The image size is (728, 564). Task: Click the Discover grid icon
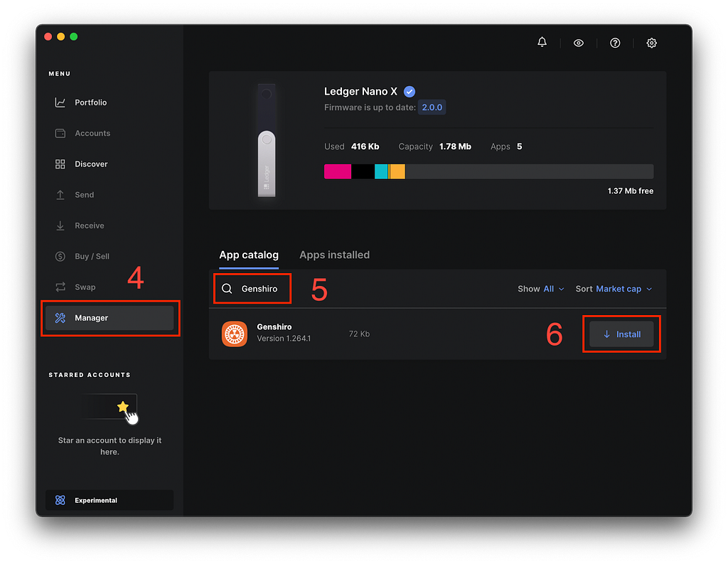(x=60, y=164)
